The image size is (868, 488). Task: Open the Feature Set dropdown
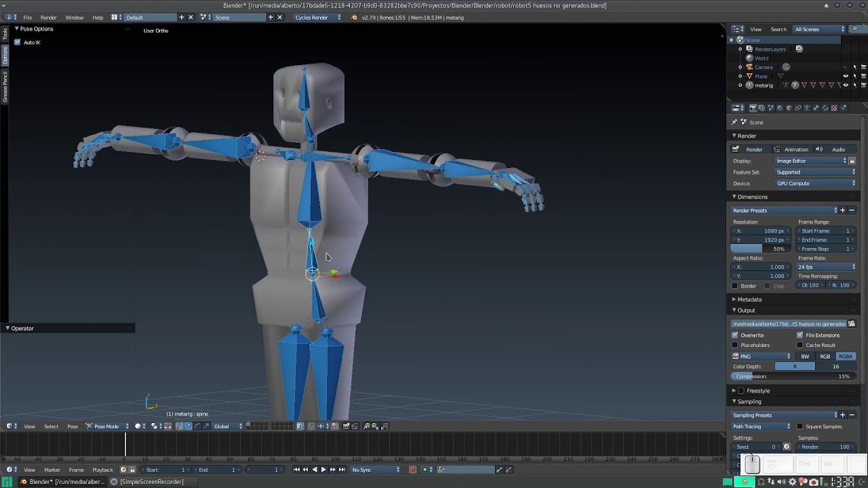[816, 172]
